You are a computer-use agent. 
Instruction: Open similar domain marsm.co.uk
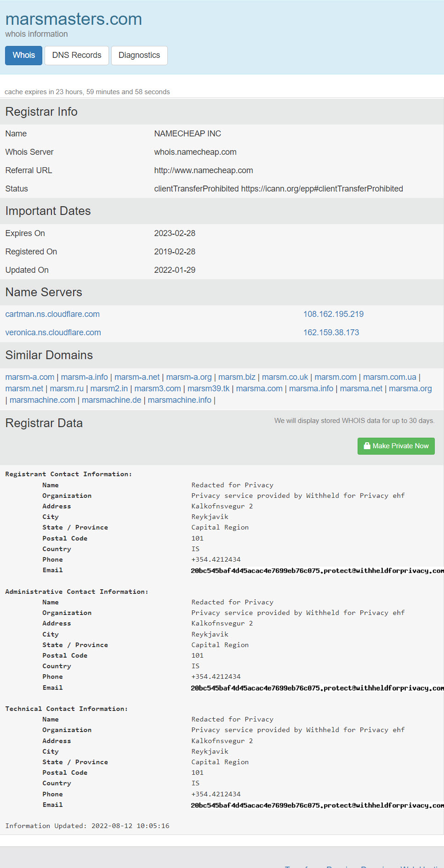coord(285,377)
